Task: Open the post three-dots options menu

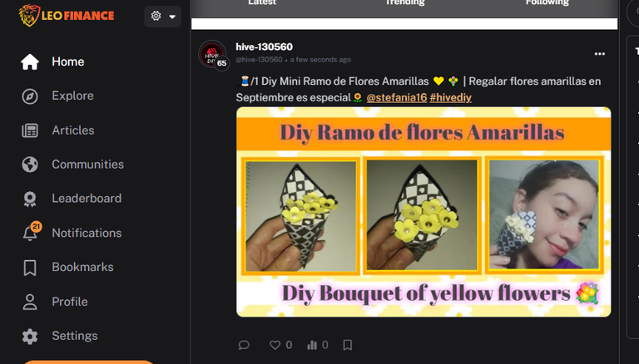Action: [x=599, y=54]
